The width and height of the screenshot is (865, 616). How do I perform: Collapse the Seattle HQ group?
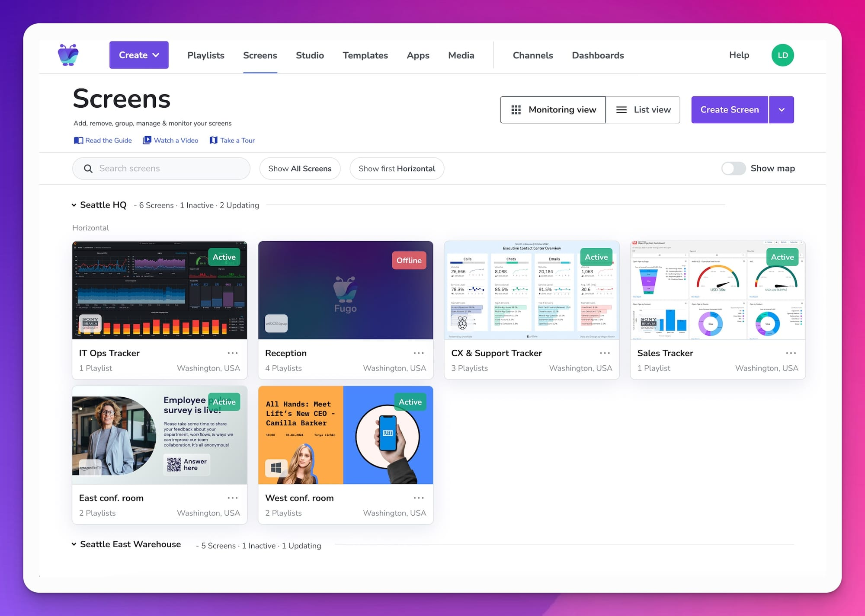tap(74, 205)
